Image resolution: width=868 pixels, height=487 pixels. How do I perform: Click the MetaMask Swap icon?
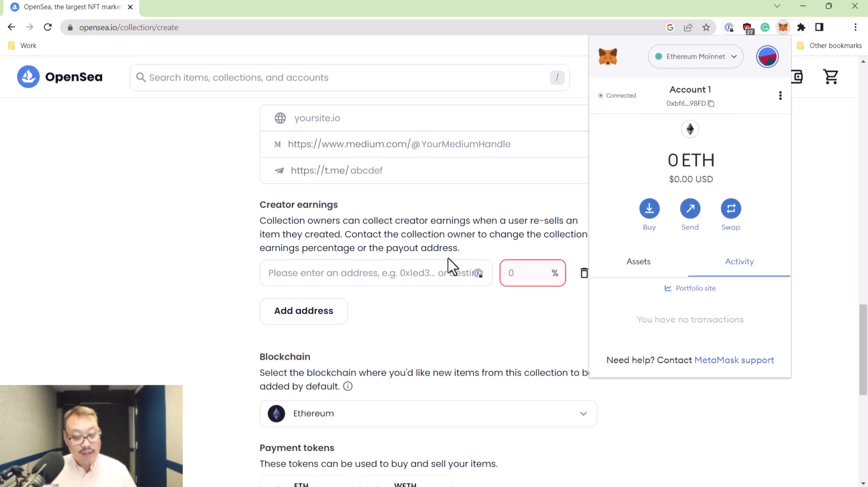tap(731, 208)
